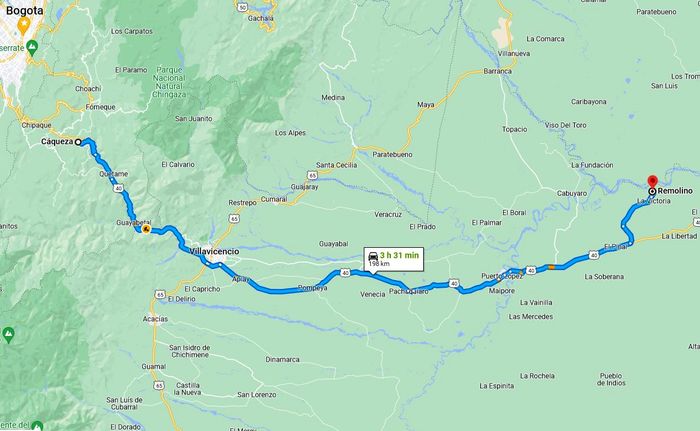Click the Cáqueza route origin circle
Viewport: 700px width, 431px height.
[78, 142]
